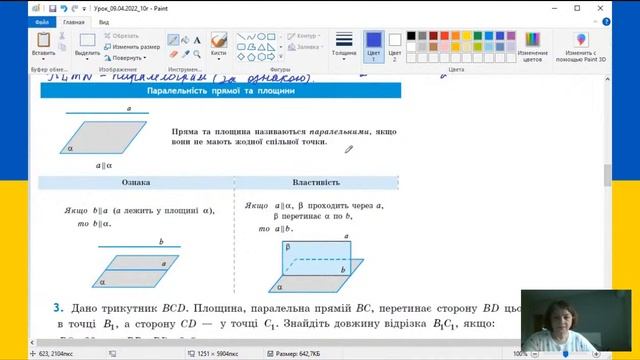The height and width of the screenshot is (360, 640).
Task: Click the Кисти brushes icon
Action: click(219, 40)
